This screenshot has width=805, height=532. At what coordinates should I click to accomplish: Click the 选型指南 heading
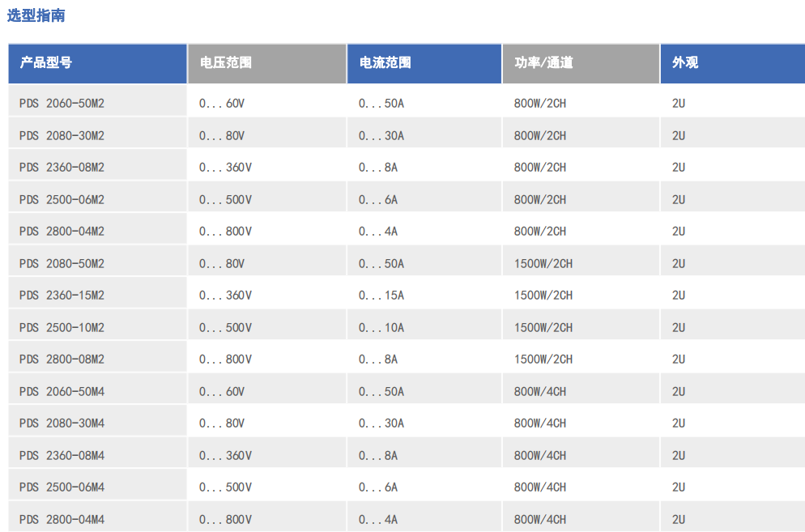pyautogui.click(x=36, y=15)
